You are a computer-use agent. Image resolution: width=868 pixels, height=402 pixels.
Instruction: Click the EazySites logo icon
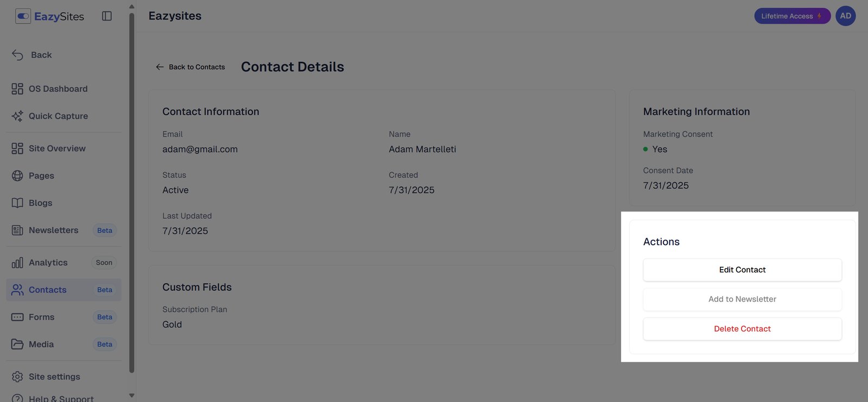(23, 16)
